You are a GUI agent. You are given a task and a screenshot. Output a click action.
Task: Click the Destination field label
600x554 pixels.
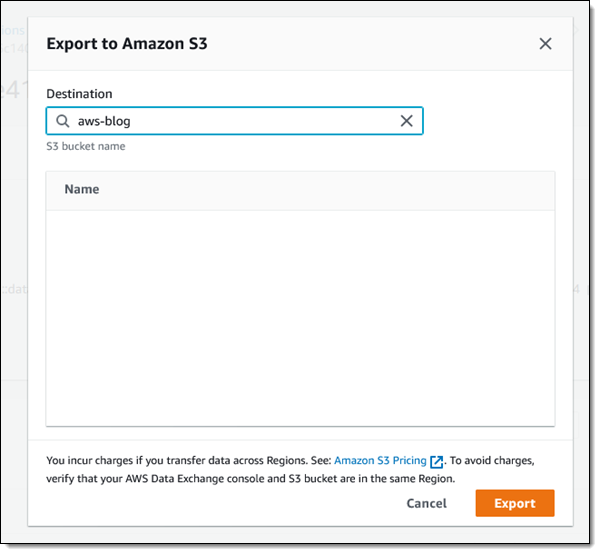[79, 94]
